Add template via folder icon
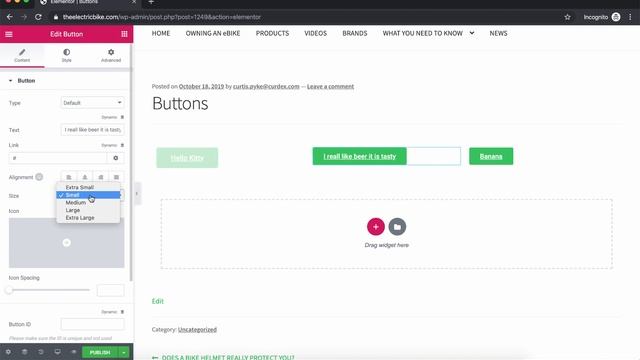Image resolution: width=640 pixels, height=360 pixels. coord(397,227)
